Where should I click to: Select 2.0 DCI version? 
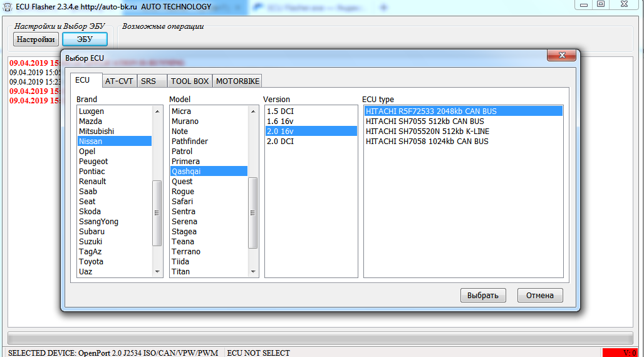coord(311,142)
